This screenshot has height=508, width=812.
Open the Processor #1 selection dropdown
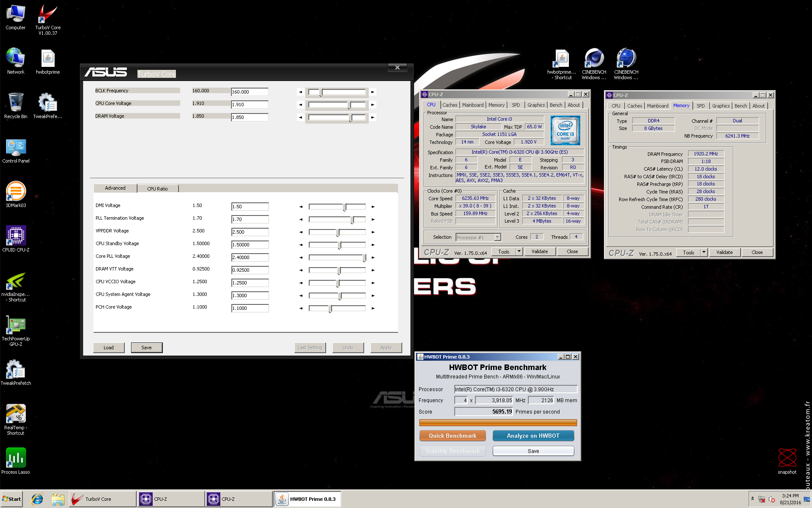click(478, 237)
